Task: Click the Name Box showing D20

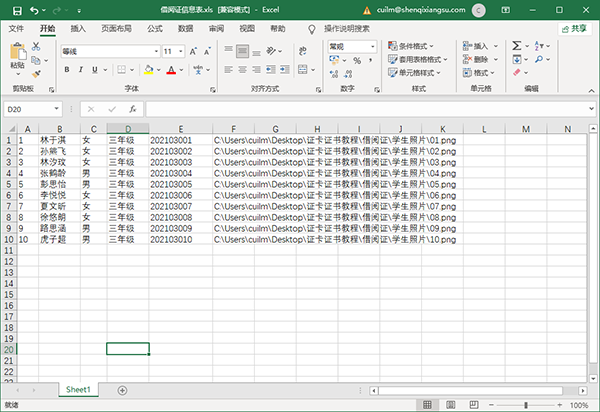Action: click(33, 109)
